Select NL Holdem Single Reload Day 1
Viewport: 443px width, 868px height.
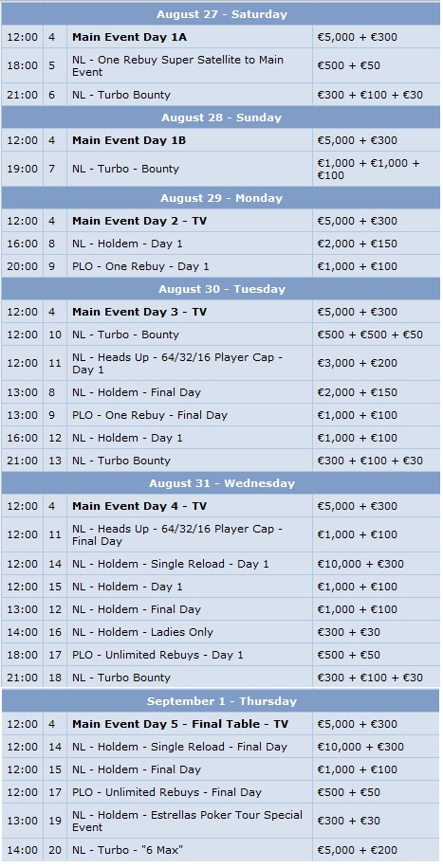(x=170, y=564)
